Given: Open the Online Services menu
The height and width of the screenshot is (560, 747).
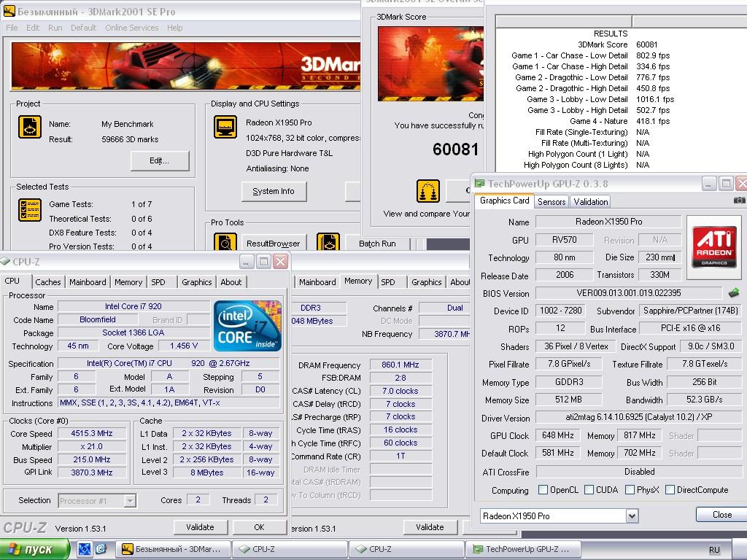Looking at the screenshot, I should tap(132, 28).
